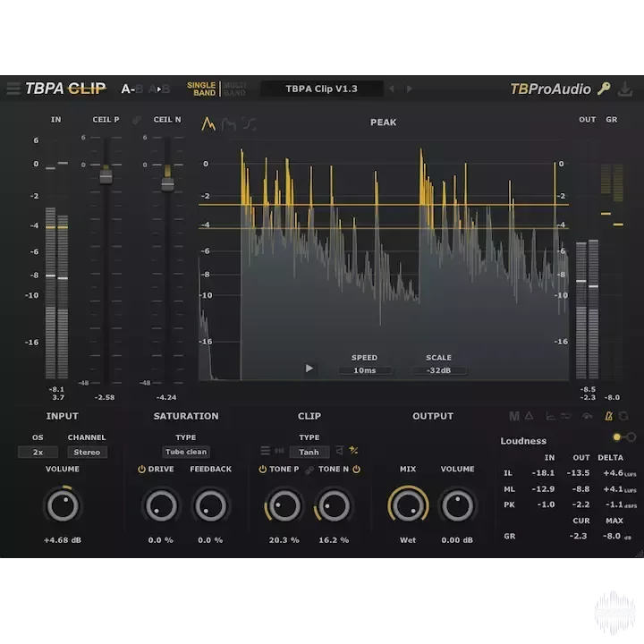Click the Wet value under MIX knob

pyautogui.click(x=408, y=540)
